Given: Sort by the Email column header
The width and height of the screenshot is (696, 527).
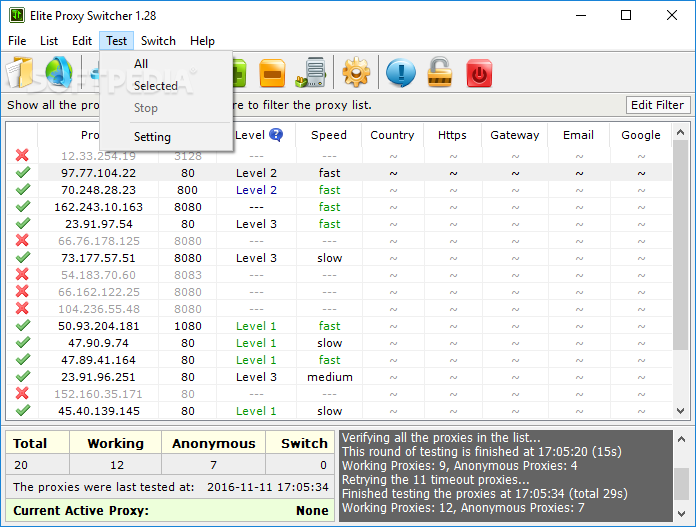Looking at the screenshot, I should [x=578, y=135].
